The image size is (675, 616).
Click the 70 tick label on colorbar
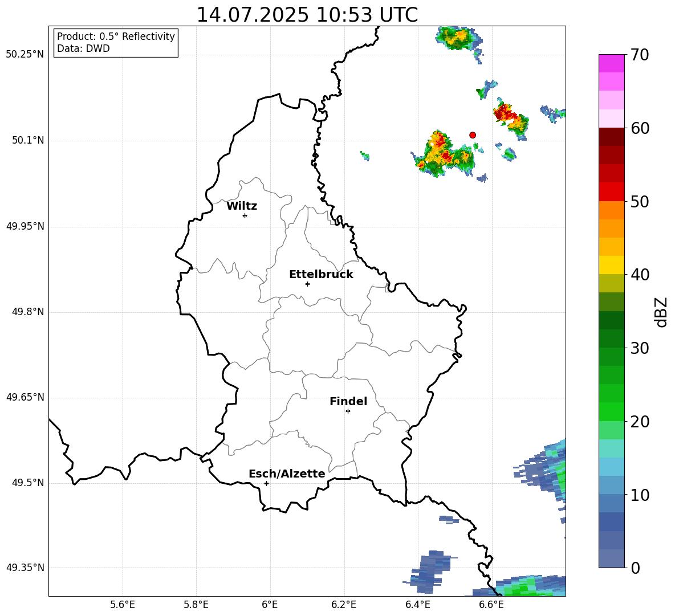click(640, 55)
